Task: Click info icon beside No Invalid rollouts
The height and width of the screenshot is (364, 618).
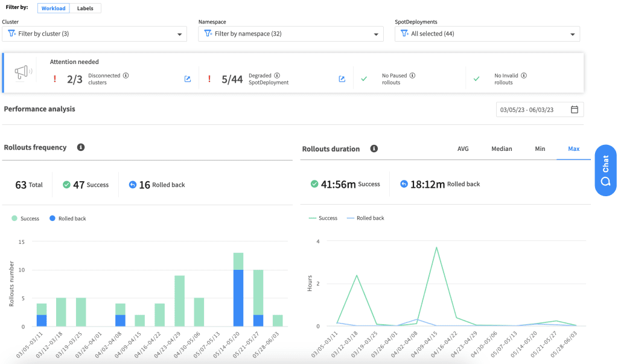Action: [x=524, y=75]
